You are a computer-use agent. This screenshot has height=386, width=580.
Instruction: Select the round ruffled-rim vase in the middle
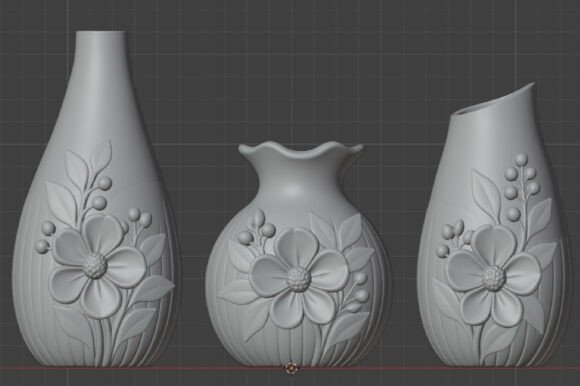tap(299, 255)
